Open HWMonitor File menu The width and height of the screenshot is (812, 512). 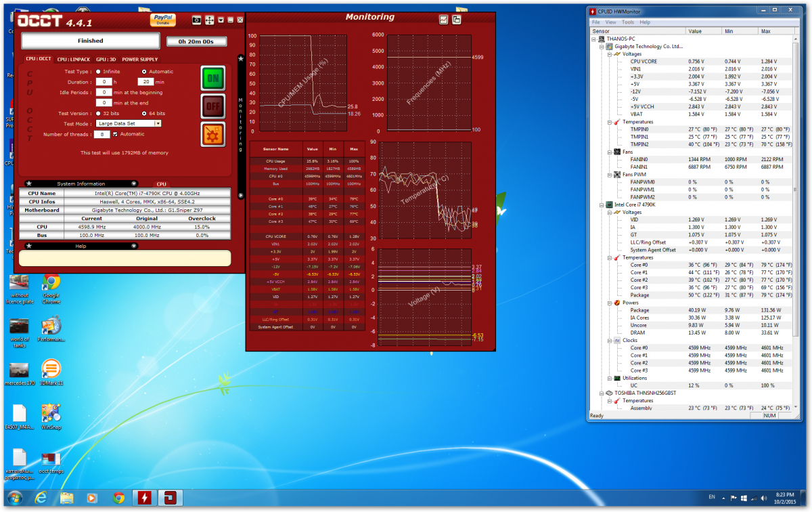click(595, 22)
